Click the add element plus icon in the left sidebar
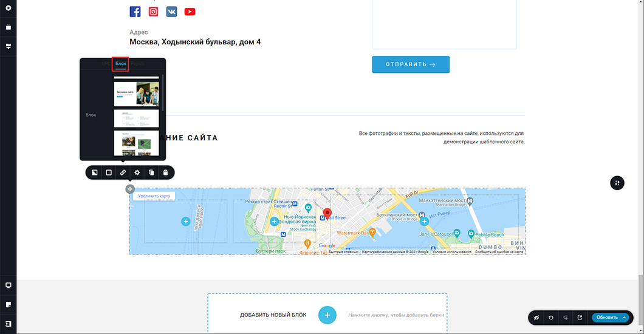Image resolution: width=644 pixels, height=334 pixels. coord(9,8)
